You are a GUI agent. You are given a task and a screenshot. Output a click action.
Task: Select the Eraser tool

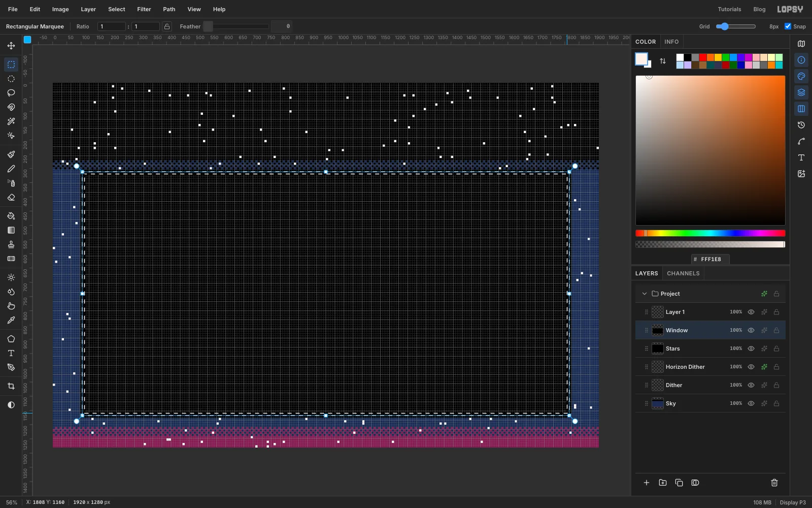11,197
